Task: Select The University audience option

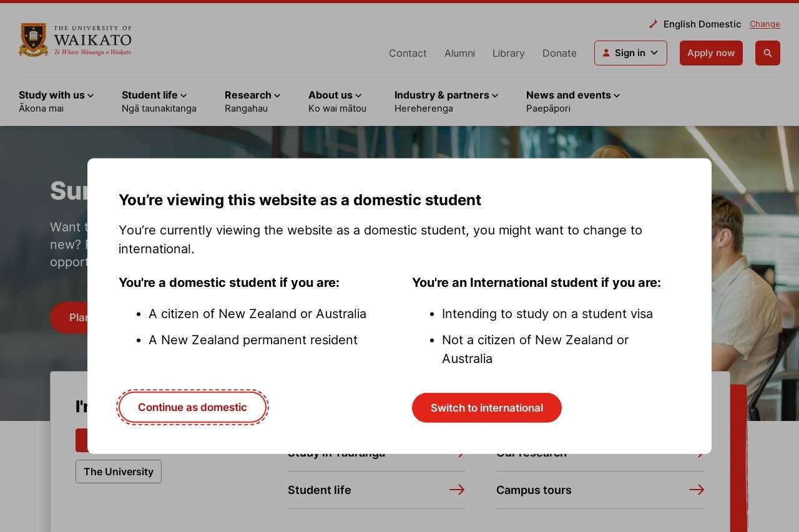Action: click(x=119, y=472)
